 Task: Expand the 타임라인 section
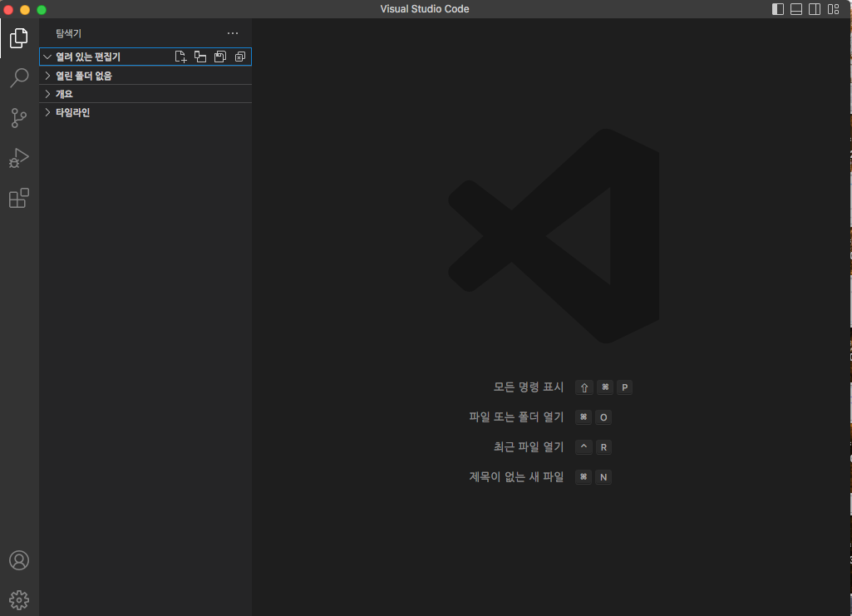[145, 112]
